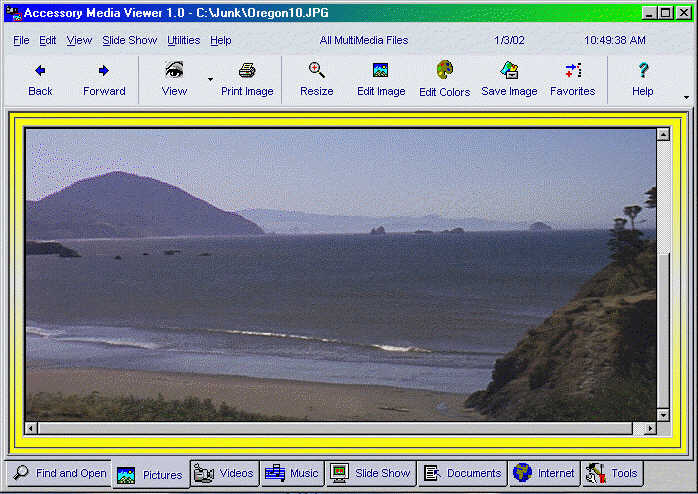Maximize the Accessory Media Viewer window
Viewport: 698px width, 494px height.
pos(666,13)
